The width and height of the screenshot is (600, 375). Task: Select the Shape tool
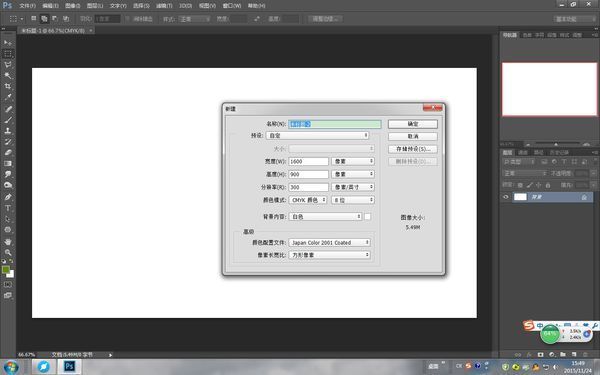tap(8, 230)
